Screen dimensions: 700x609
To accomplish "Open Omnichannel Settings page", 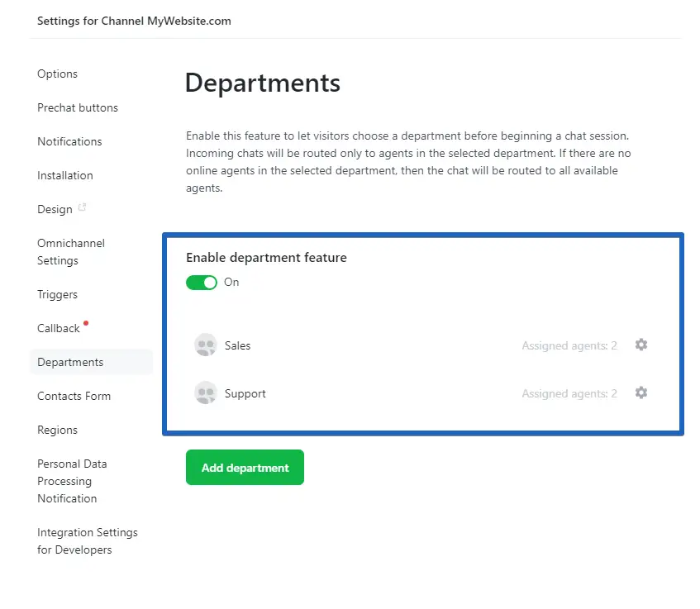I will [x=71, y=252].
